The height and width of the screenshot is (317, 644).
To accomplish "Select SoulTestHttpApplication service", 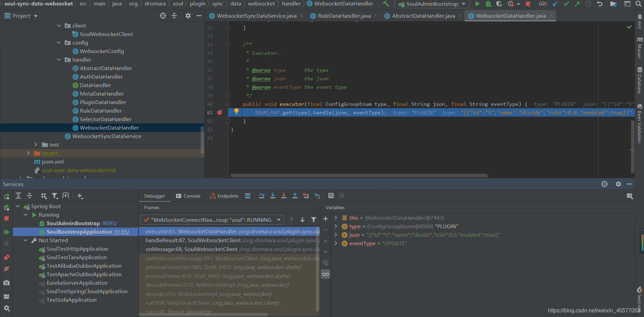I will click(77, 249).
